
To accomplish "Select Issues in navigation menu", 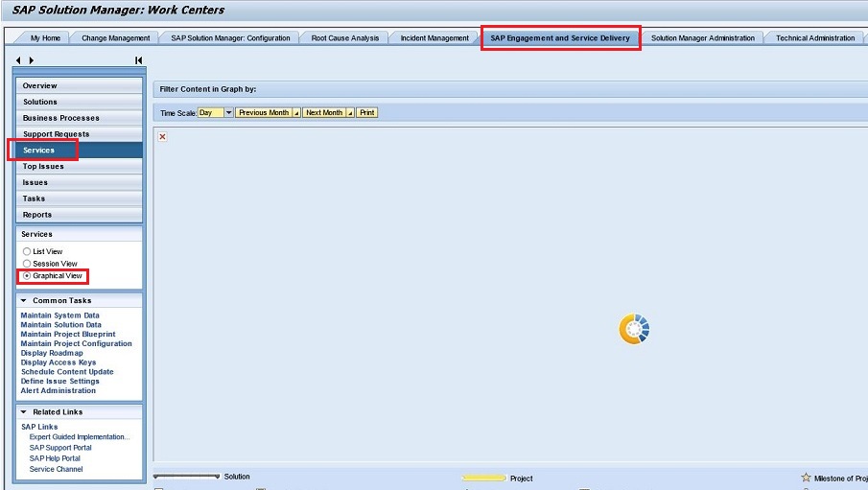I will pos(80,182).
